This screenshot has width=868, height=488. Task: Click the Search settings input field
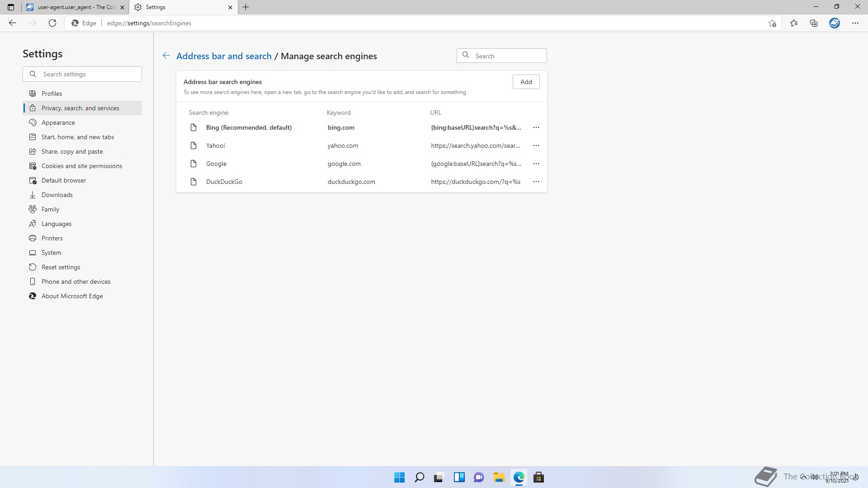tap(82, 74)
